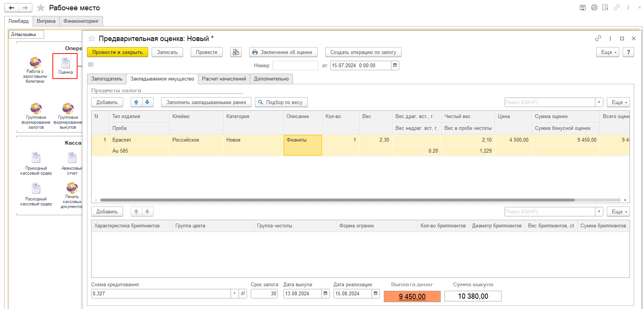This screenshot has height=309, width=644.
Task: Click the copy-document icon beside Провести
Action: [x=236, y=52]
